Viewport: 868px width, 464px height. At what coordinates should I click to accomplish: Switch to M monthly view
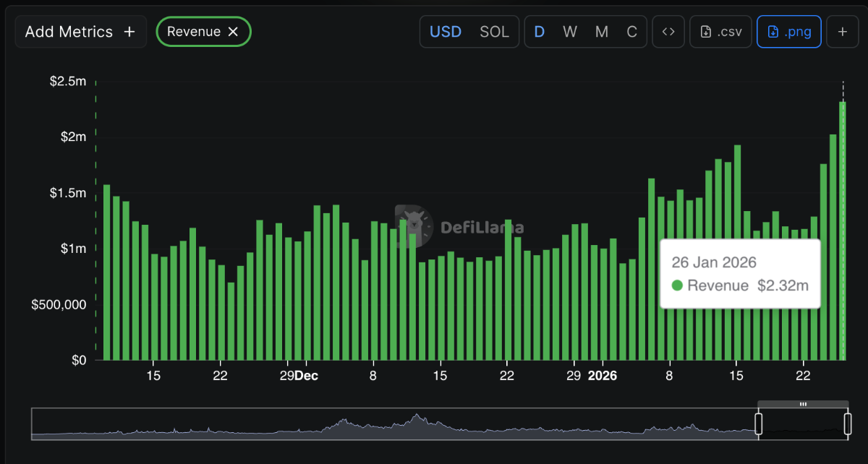click(x=601, y=31)
